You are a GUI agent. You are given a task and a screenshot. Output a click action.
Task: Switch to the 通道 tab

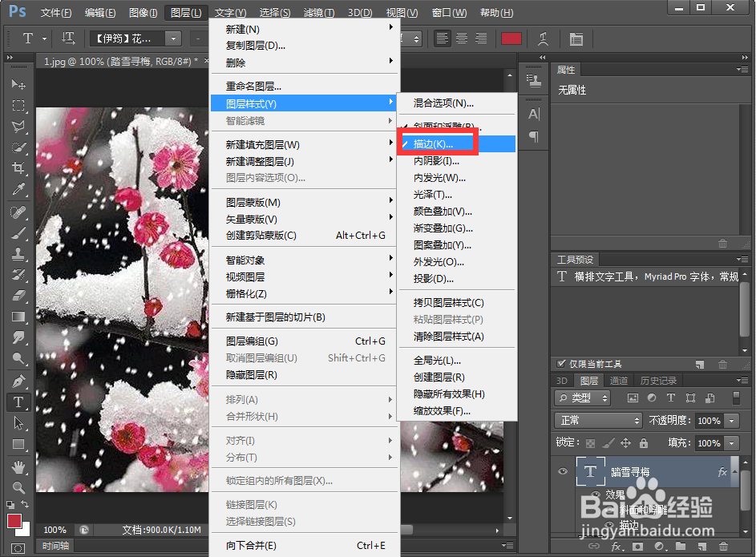tap(619, 381)
